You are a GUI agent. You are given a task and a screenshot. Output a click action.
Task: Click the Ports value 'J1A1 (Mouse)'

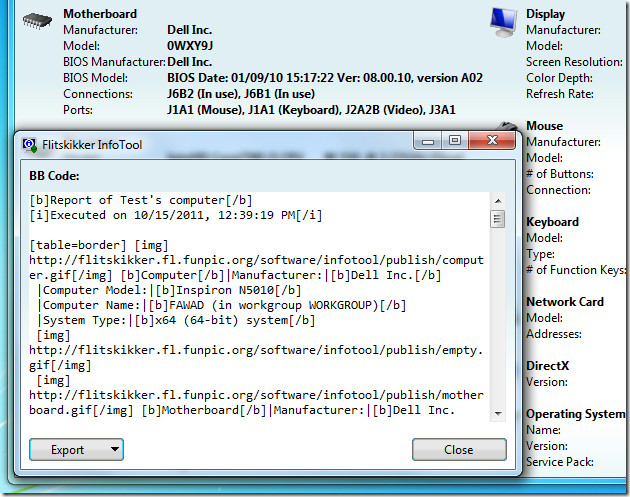(x=204, y=110)
